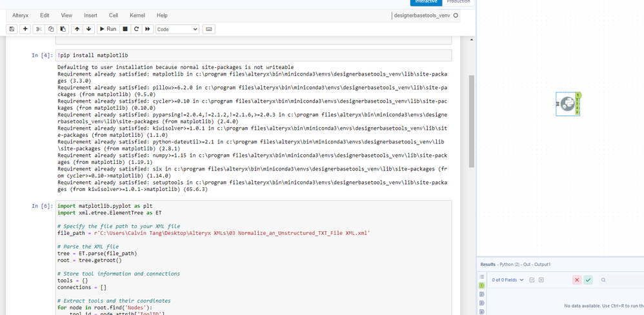This screenshot has width=644, height=315.
Task: Open the Edit menu
Action: tap(45, 15)
